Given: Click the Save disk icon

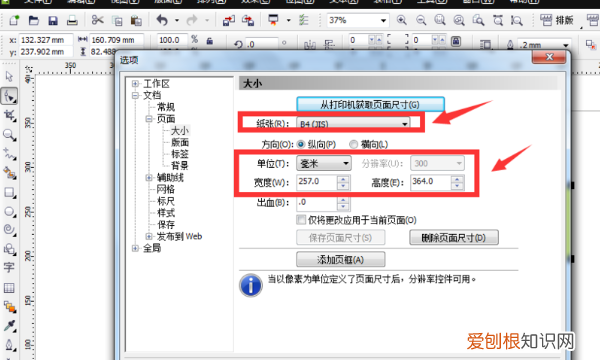Looking at the screenshot, I should pyautogui.click(x=53, y=20).
